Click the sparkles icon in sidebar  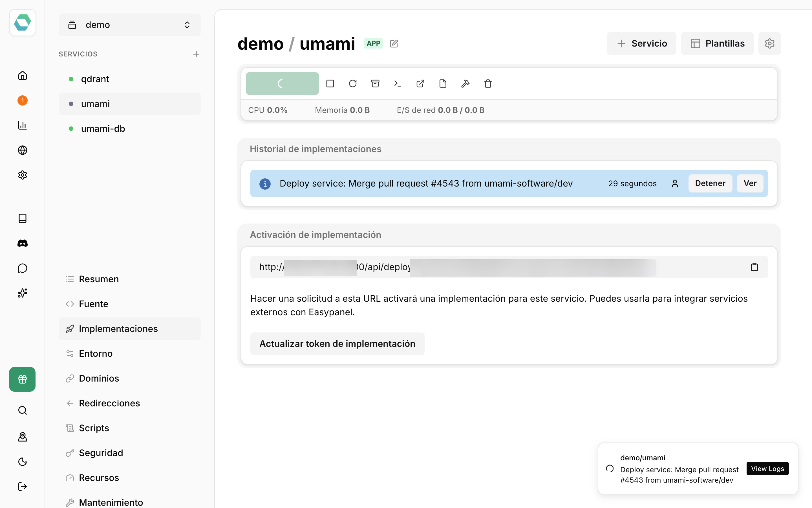coord(23,293)
